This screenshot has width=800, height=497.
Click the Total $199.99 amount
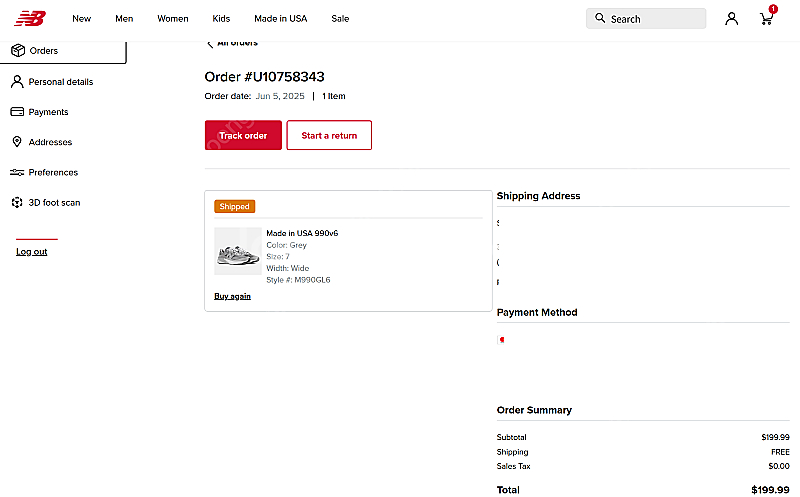pyautogui.click(x=770, y=490)
